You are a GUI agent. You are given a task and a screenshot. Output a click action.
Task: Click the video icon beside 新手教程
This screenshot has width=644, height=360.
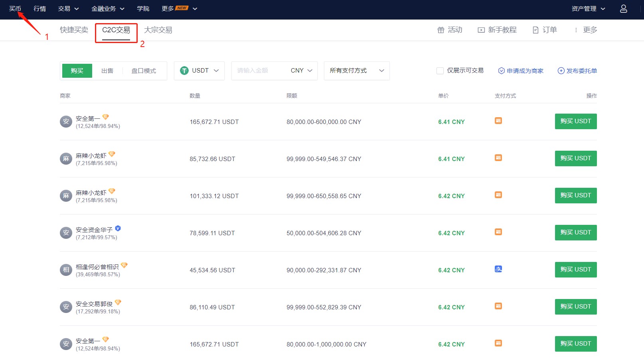point(481,30)
